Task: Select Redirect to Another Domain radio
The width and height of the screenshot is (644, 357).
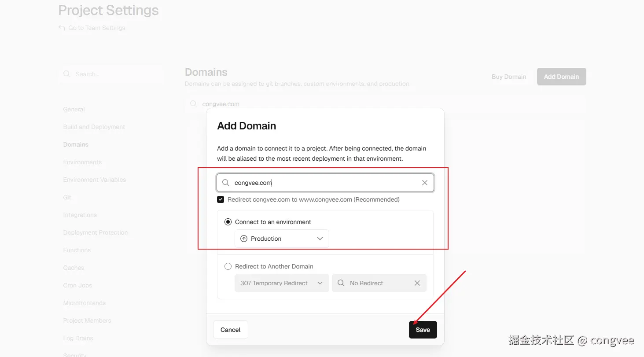Action: pos(228,266)
